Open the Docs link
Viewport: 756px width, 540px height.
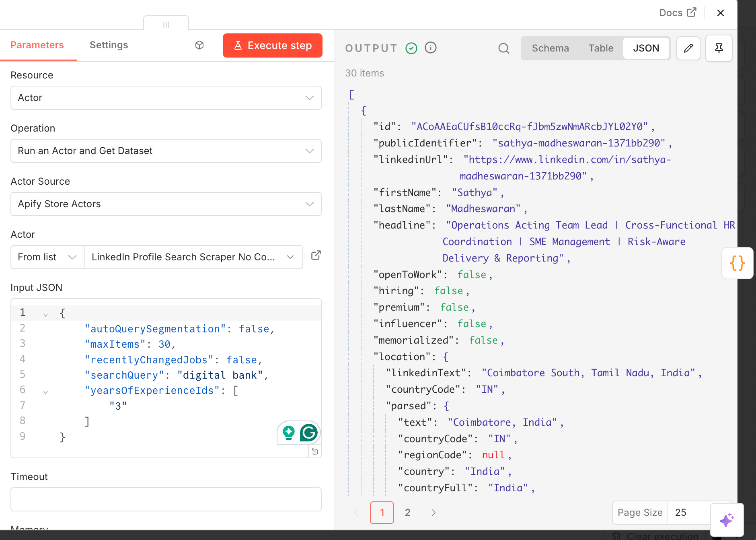click(x=677, y=13)
